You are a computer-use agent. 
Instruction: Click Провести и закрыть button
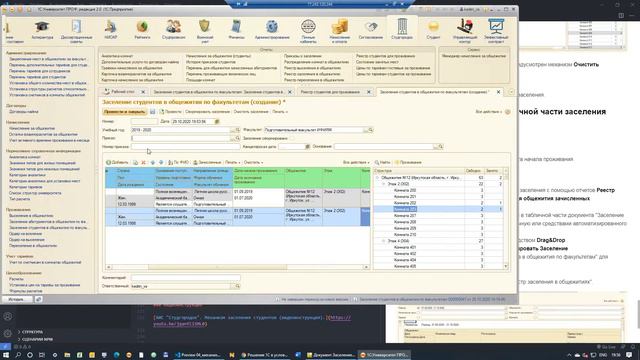[124, 111]
